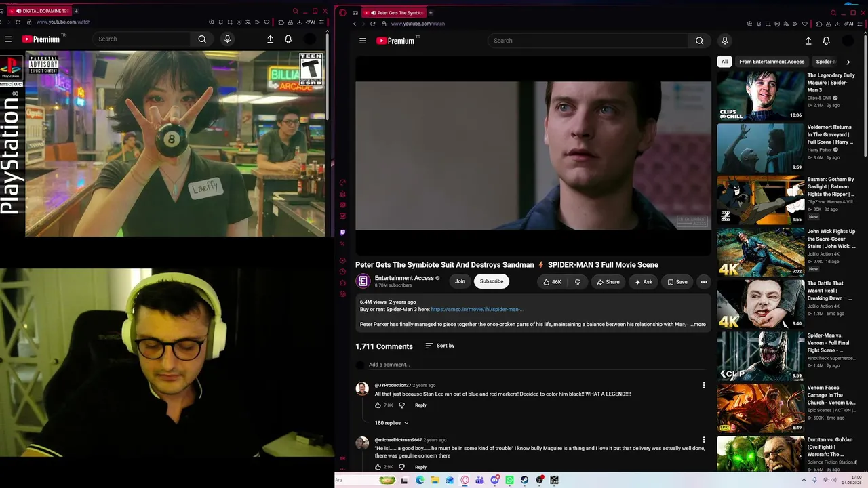Click the search magnifier button in the right YouTube window
Image resolution: width=868 pixels, height=488 pixels.
click(x=699, y=41)
